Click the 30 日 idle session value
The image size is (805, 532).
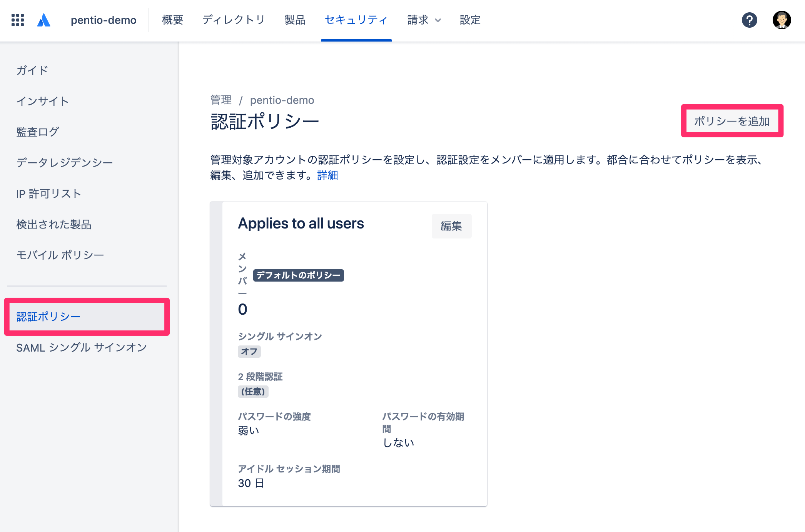pyautogui.click(x=251, y=483)
